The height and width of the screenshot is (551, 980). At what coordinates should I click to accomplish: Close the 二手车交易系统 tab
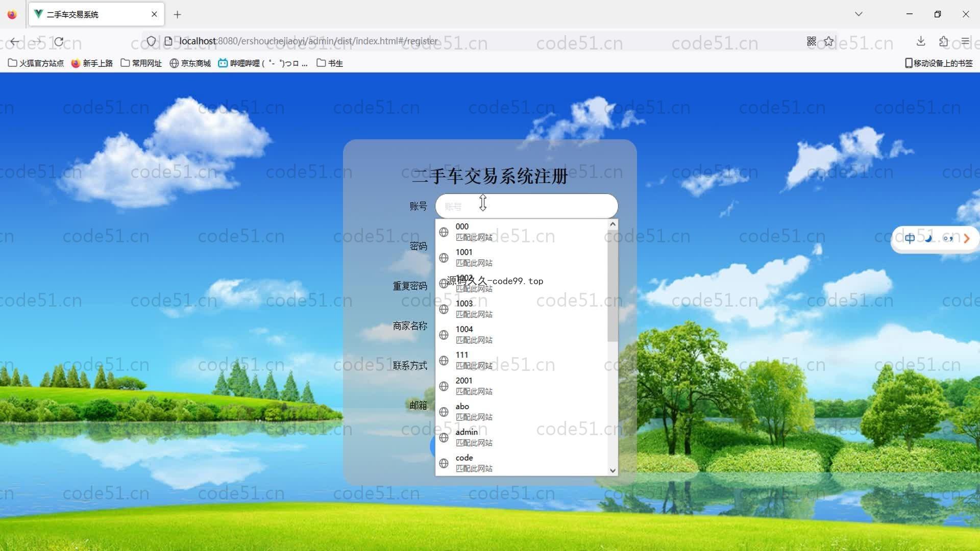click(x=154, y=14)
